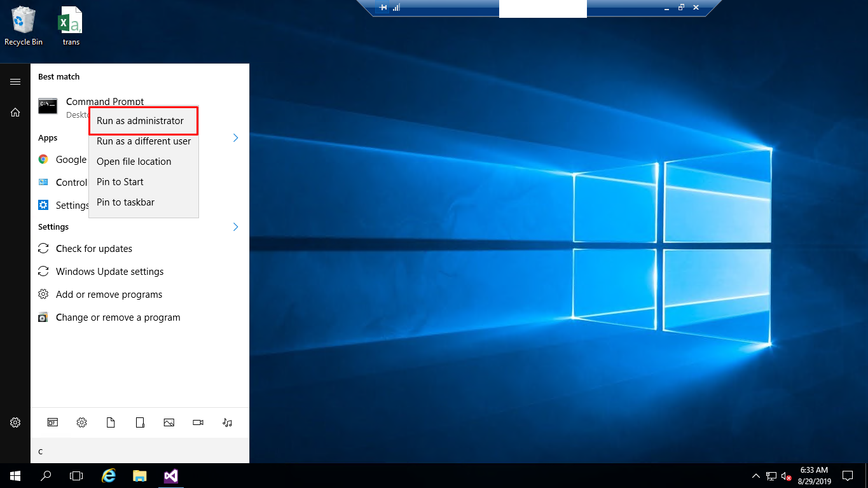Click the network status tray icon
This screenshot has width=868, height=488.
[x=771, y=476]
